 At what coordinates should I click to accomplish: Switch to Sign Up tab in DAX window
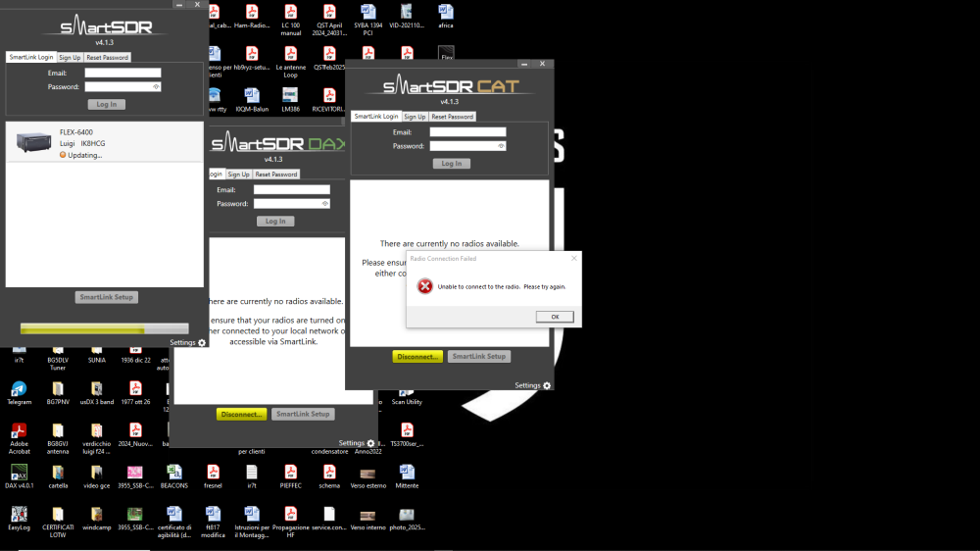[x=238, y=175]
